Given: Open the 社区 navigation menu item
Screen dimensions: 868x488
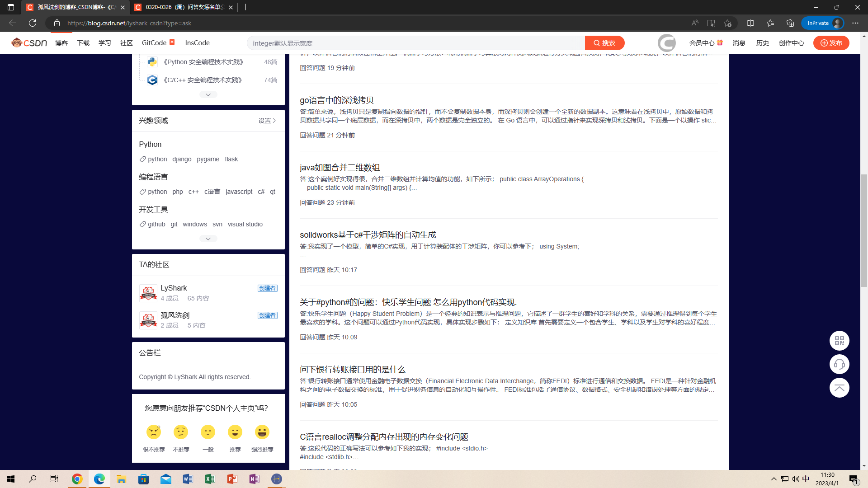Looking at the screenshot, I should click(126, 43).
